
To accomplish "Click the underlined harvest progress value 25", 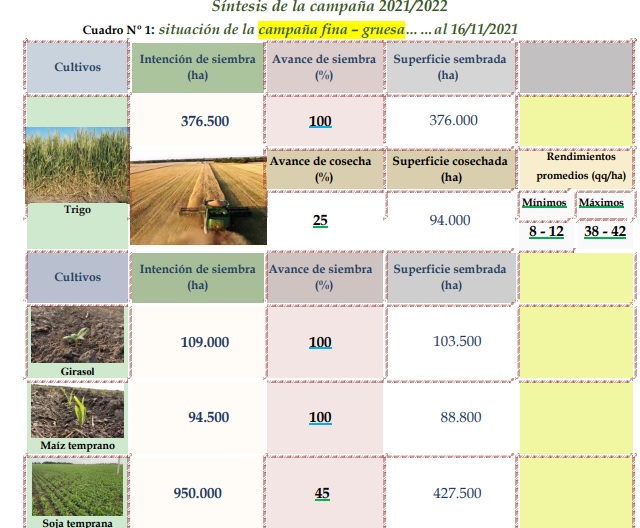I will point(321,220).
